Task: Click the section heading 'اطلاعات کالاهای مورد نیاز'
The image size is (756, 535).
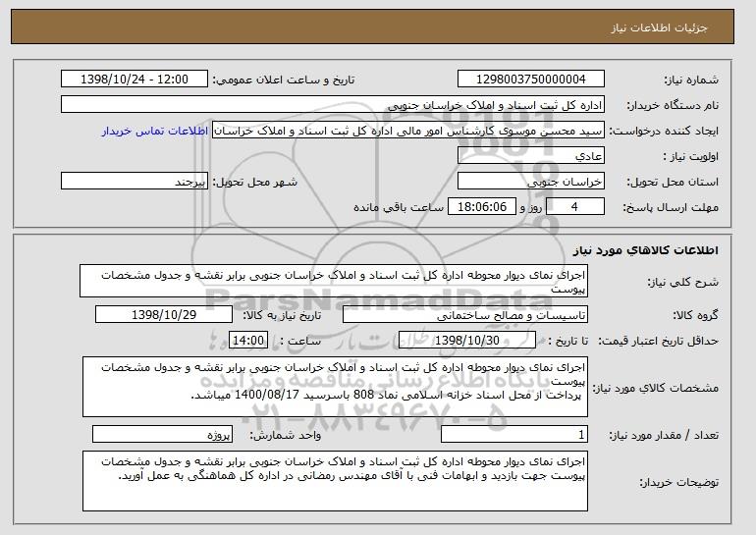Action: 646,250
